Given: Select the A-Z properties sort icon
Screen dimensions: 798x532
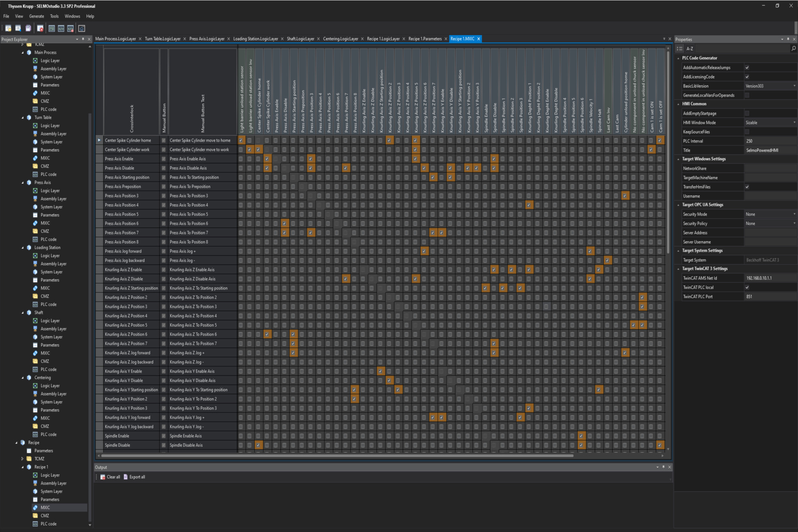Looking at the screenshot, I should tap(690, 48).
